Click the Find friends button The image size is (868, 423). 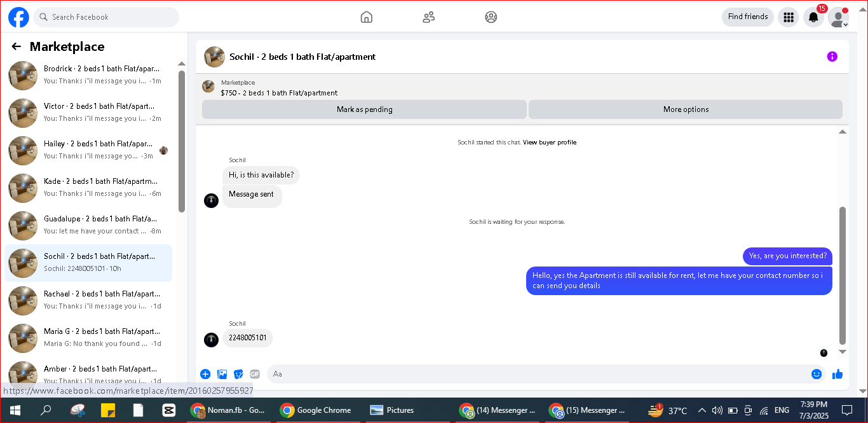(x=748, y=17)
